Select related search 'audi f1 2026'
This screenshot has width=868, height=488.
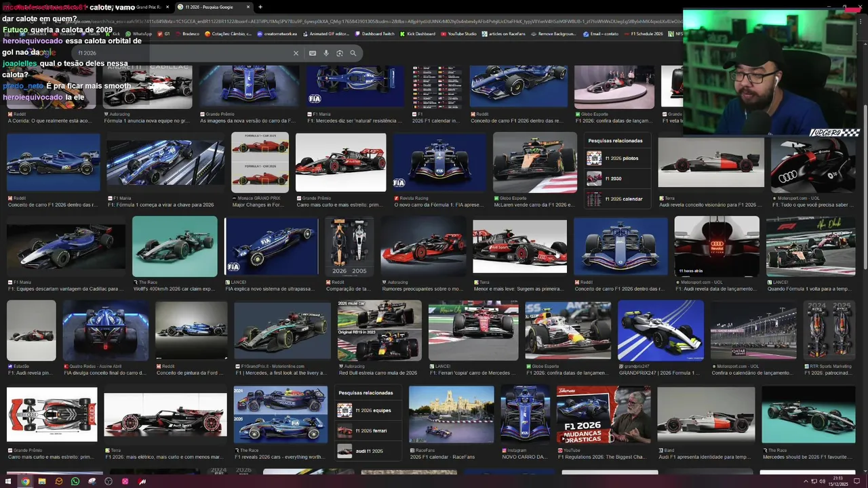click(367, 451)
